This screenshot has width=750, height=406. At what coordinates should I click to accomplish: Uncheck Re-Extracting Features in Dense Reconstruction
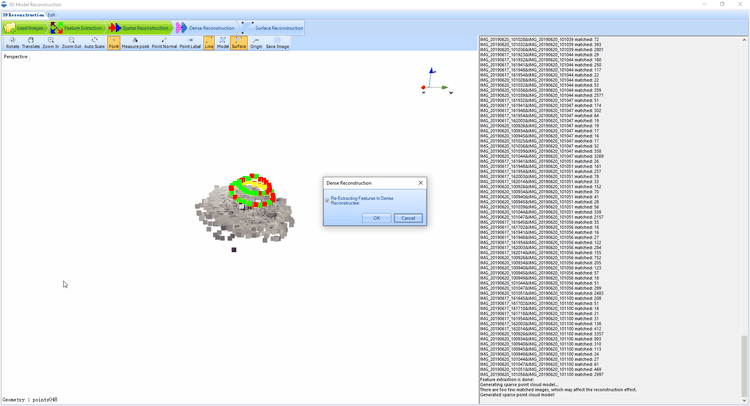(327, 198)
